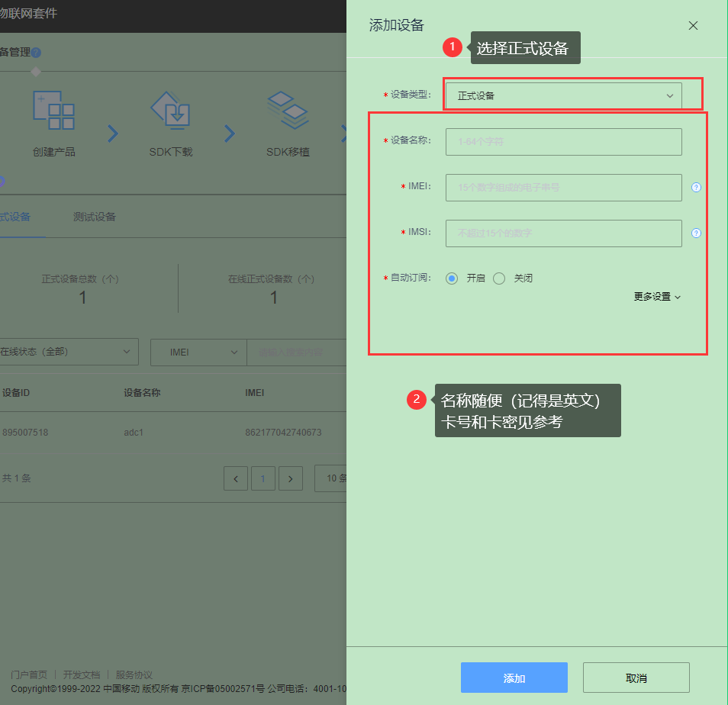The width and height of the screenshot is (728, 705).
Task: Click the 取消 button in the dialog
Action: 636,677
